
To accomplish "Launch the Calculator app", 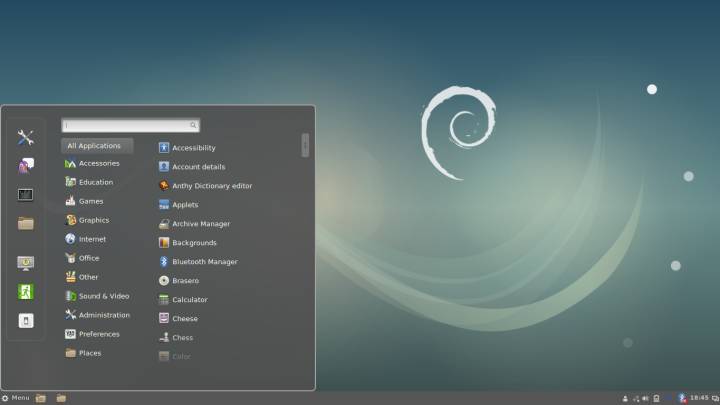I will (x=183, y=299).
